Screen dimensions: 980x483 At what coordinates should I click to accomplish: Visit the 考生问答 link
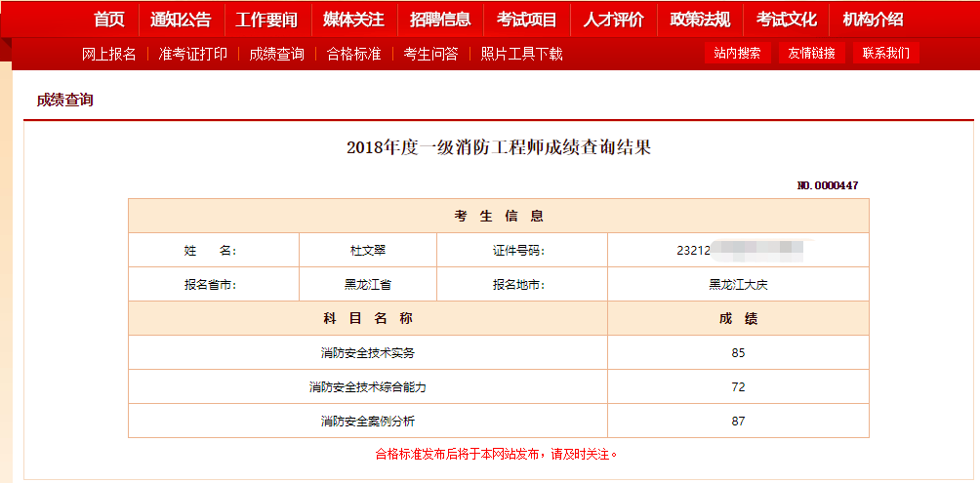coord(430,54)
